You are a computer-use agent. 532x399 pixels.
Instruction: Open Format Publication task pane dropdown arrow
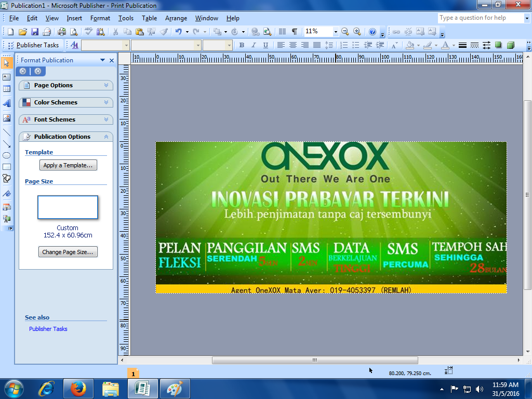102,60
